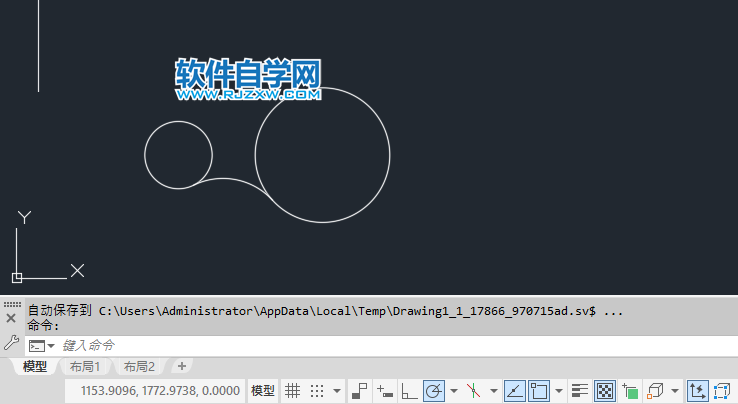This screenshot has height=404, width=738.
Task: Disable polar tracking icon
Action: pyautogui.click(x=433, y=391)
